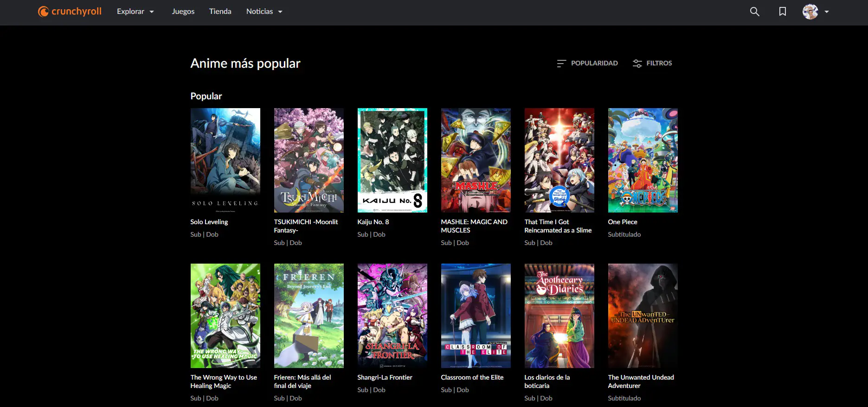This screenshot has width=868, height=407.
Task: Open the Classroom of the Elite poster
Action: click(x=476, y=316)
